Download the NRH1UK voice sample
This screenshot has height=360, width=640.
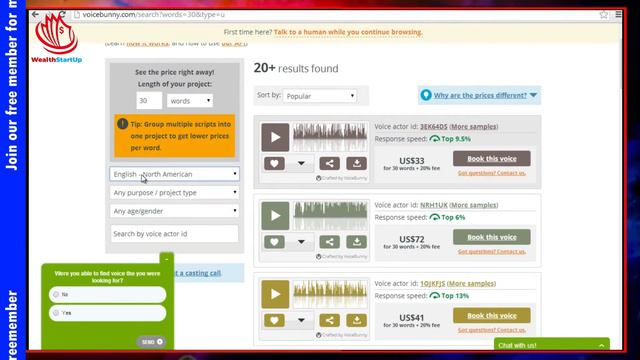357,242
